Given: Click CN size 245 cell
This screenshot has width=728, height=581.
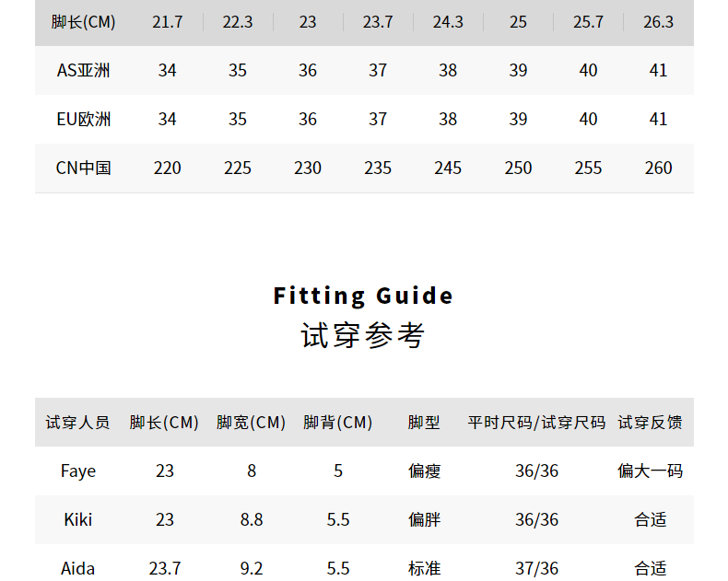Looking at the screenshot, I should pos(448,168).
